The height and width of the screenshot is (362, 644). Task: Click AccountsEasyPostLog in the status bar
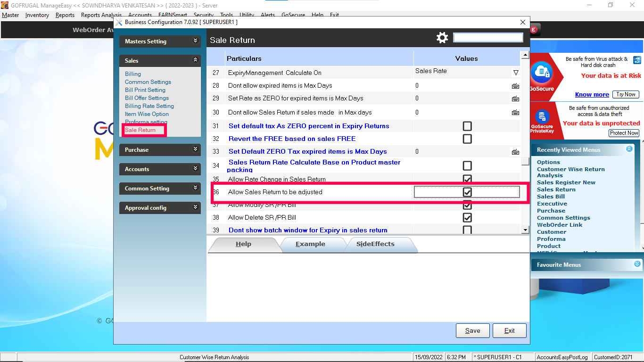click(x=562, y=357)
